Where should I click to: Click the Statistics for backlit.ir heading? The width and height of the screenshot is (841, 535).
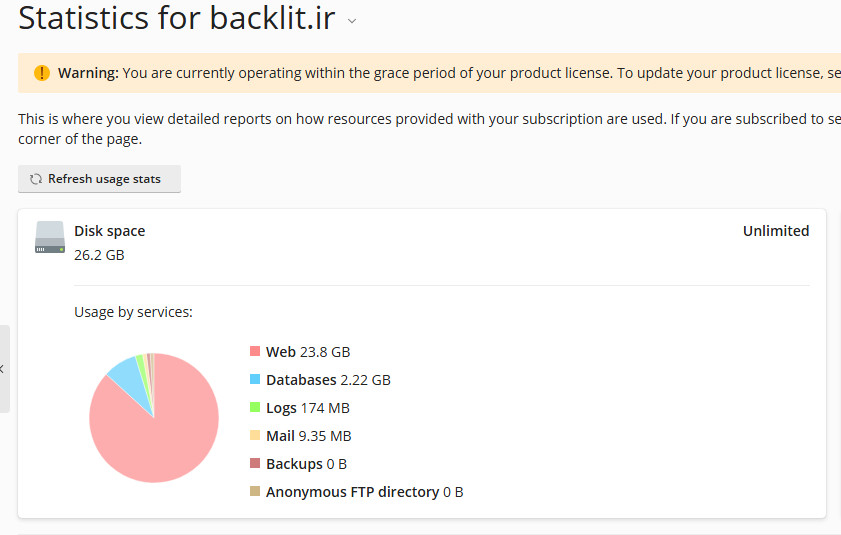[176, 19]
